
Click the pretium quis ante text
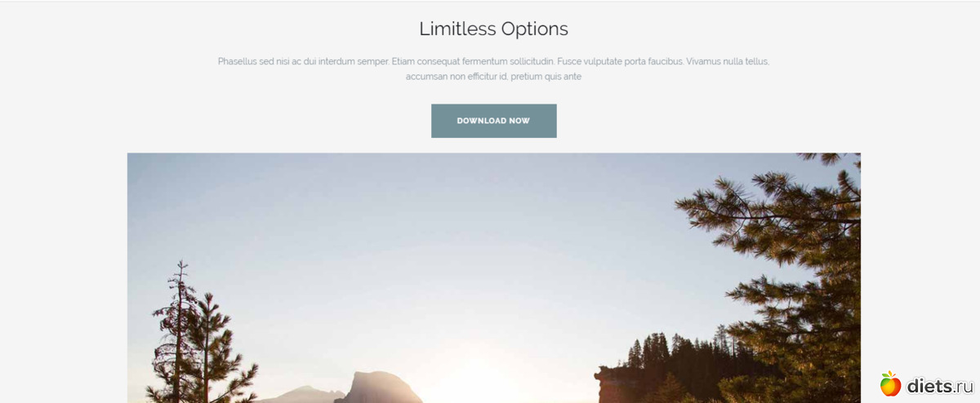click(x=546, y=77)
